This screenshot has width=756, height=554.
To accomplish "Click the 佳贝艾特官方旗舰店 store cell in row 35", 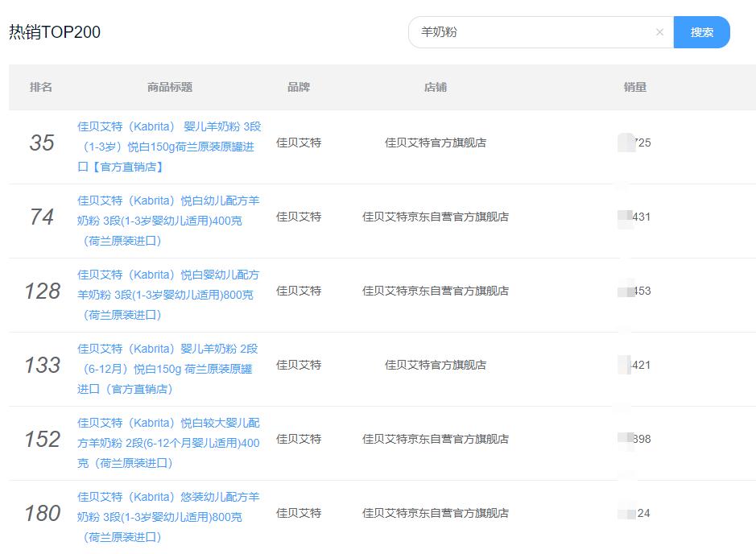I will click(436, 143).
